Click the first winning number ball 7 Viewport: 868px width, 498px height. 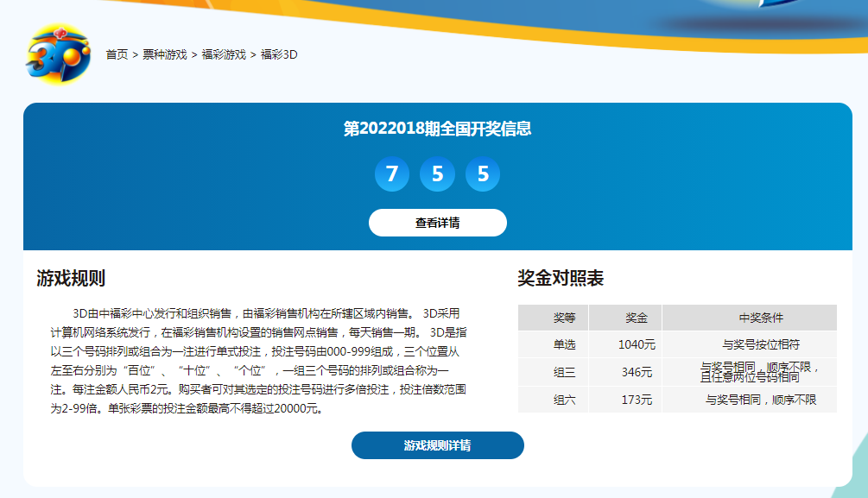(x=392, y=173)
